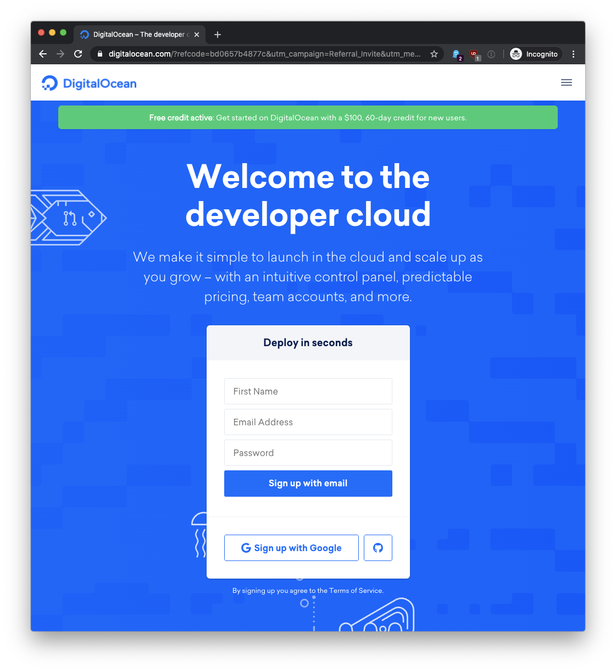The width and height of the screenshot is (616, 672).
Task: Click the DigitalOcean logo in header
Action: click(x=89, y=83)
